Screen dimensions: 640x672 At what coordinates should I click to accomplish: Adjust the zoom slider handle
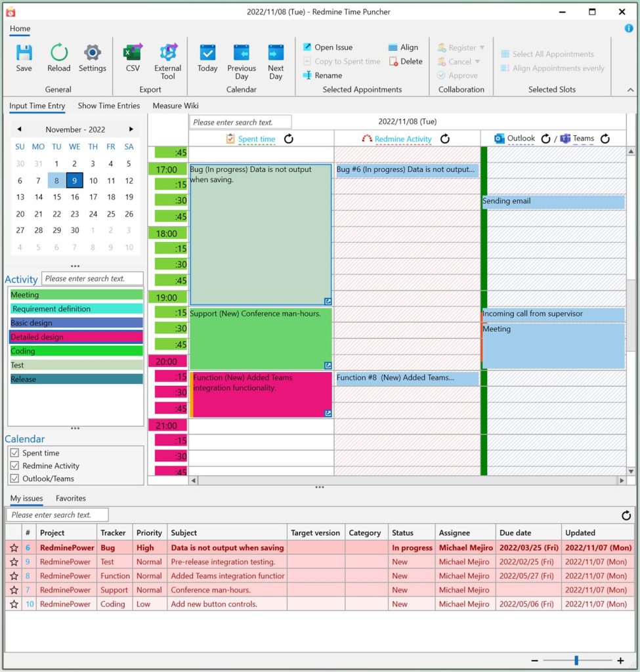point(576,660)
